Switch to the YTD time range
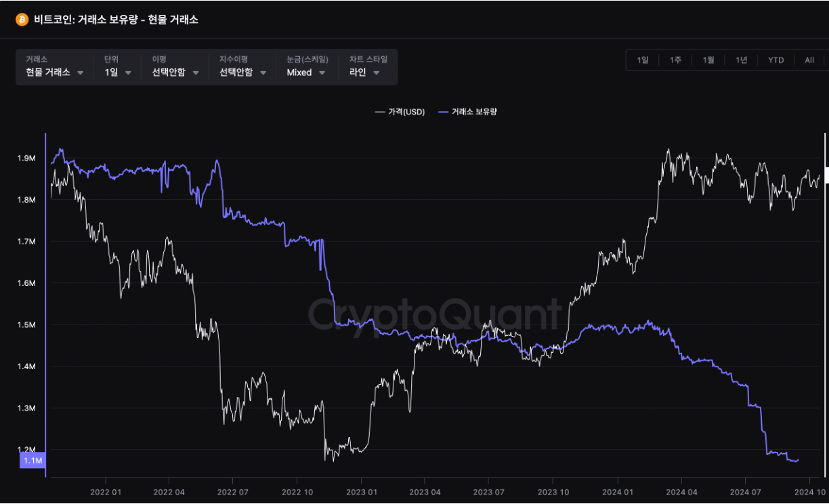 775,60
